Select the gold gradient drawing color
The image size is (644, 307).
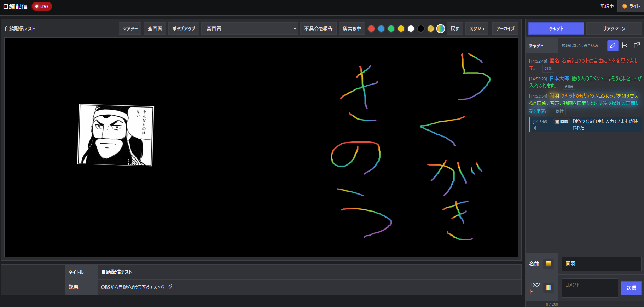pos(431,29)
